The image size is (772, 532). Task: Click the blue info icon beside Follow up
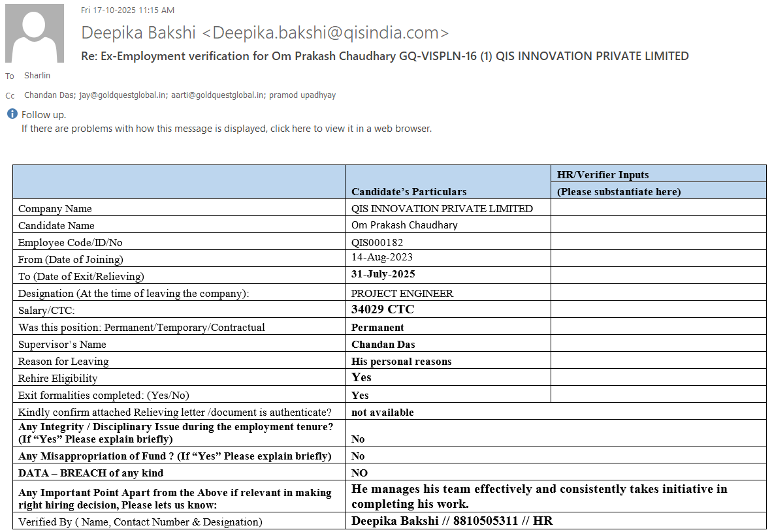12,114
